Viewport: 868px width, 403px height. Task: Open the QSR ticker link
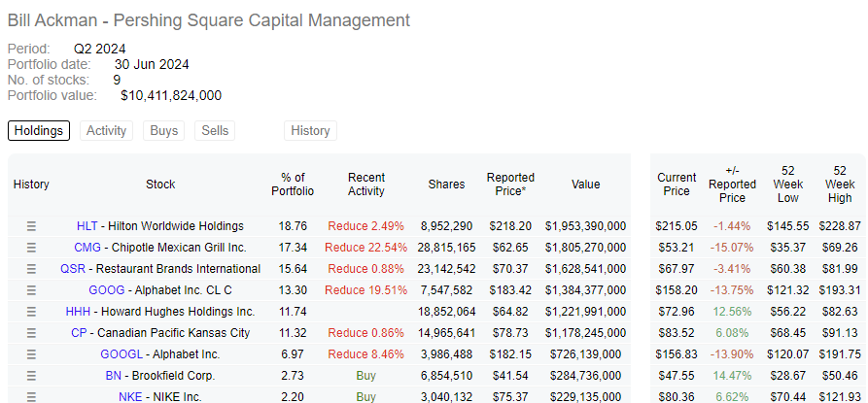click(73, 269)
